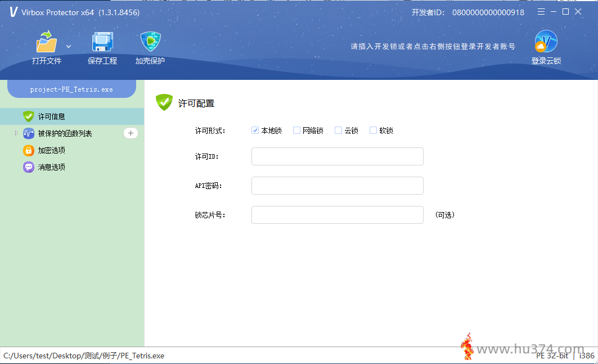
Task: Add function with plus button
Action: point(131,133)
